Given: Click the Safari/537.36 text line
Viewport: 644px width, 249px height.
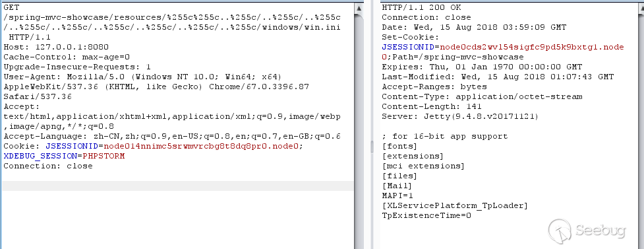Looking at the screenshot, I should coord(38,96).
